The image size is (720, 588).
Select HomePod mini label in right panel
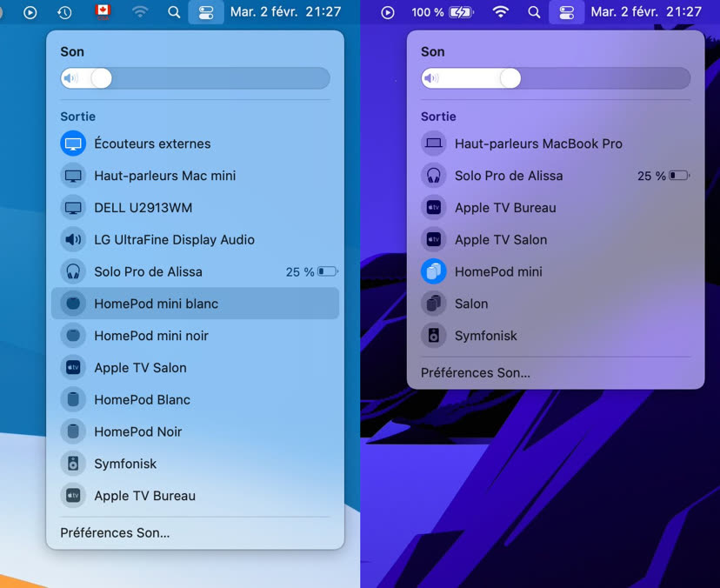pyautogui.click(x=498, y=272)
